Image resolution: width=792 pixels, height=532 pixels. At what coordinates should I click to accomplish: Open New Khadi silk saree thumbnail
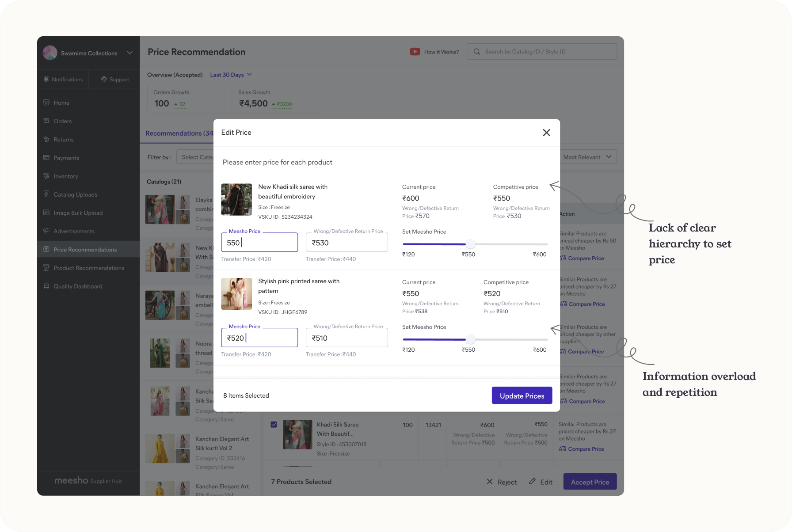pos(236,199)
